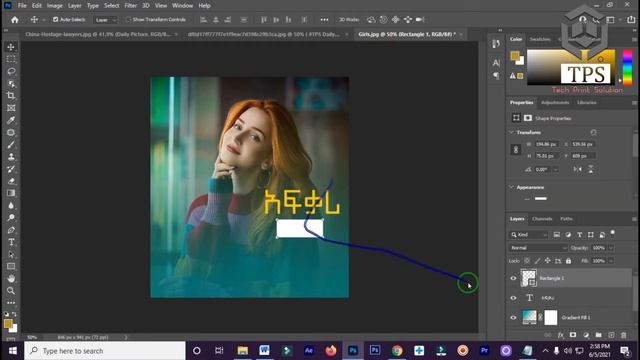The image size is (640, 360).
Task: Click the Gradient Fill 1 mask thumbnail
Action: [x=551, y=318]
